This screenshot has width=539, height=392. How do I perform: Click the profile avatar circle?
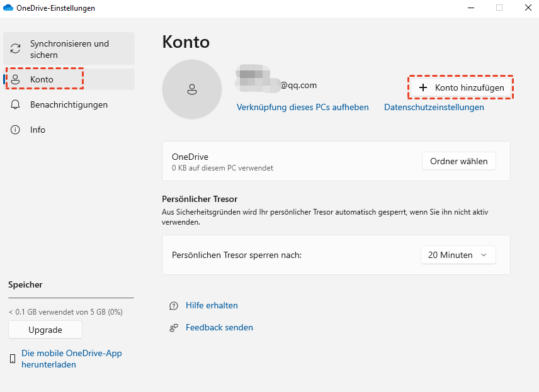click(192, 89)
